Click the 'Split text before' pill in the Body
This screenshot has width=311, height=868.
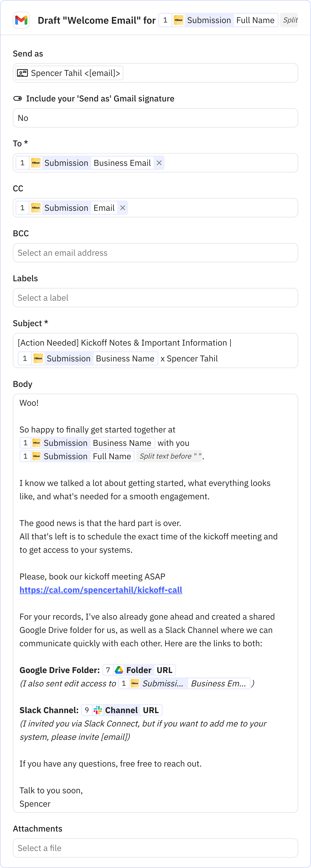(169, 456)
